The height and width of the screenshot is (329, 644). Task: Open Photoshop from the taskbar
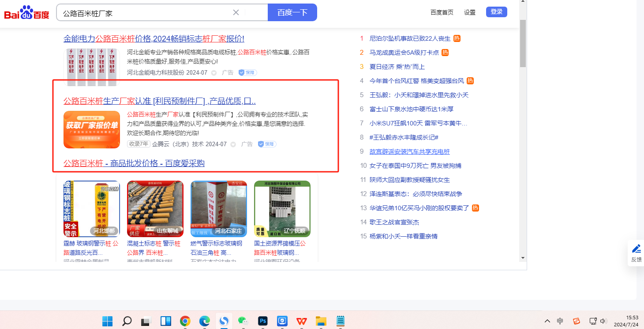263,321
